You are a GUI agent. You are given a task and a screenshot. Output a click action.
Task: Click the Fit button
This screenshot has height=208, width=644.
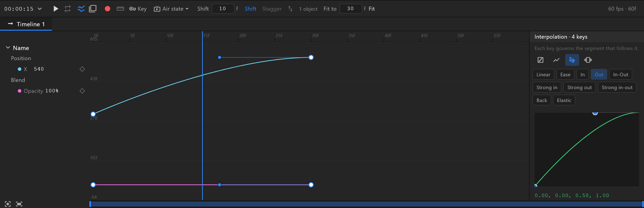pyautogui.click(x=372, y=9)
